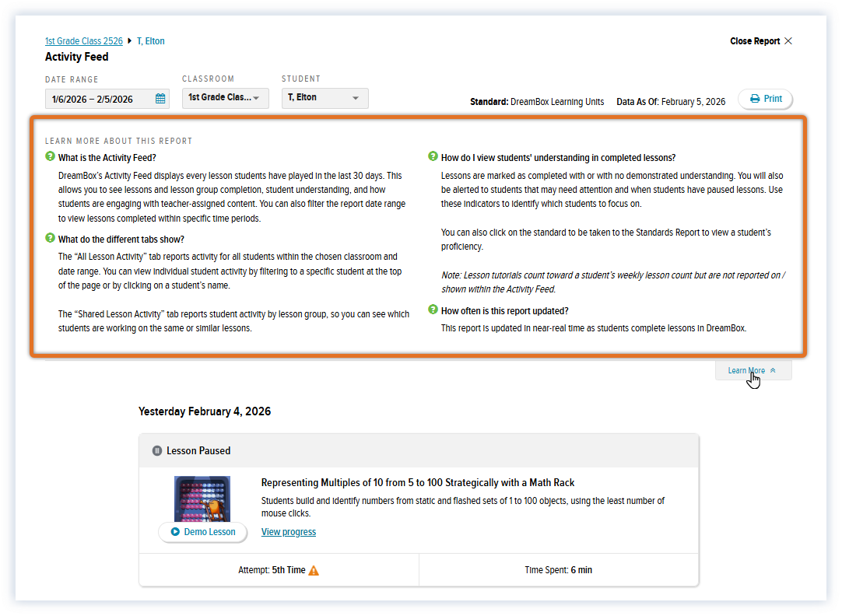
Task: Click the Lesson Paused pause icon
Action: click(x=156, y=451)
